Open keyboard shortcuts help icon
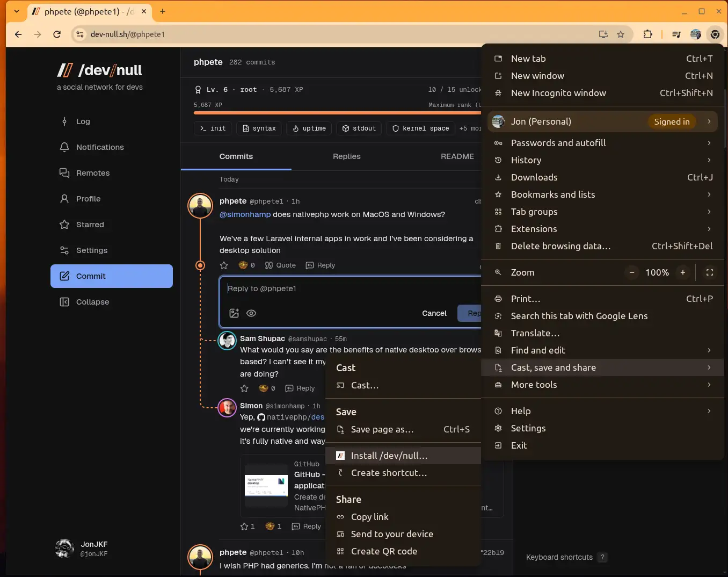The image size is (728, 577). 602,558
